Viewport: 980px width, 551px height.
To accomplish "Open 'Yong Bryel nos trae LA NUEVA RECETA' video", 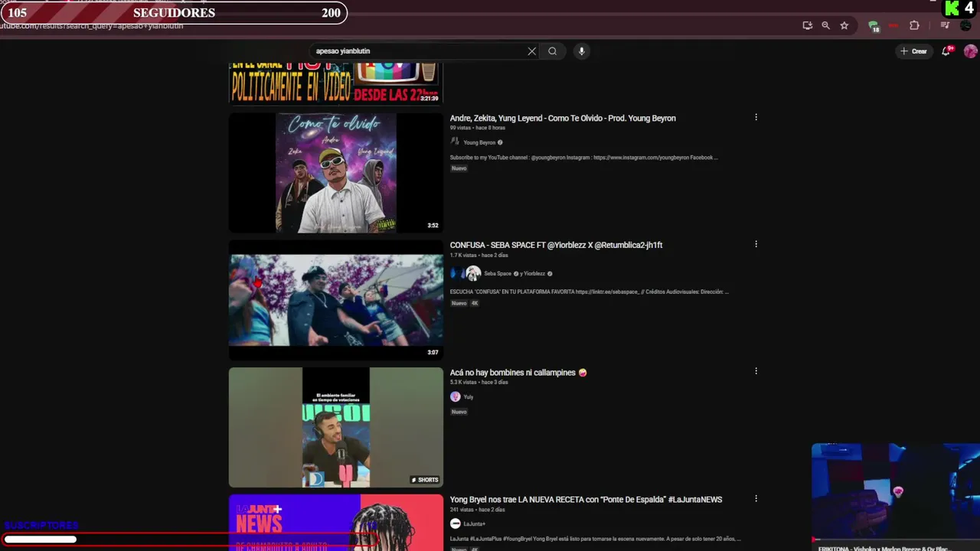I will click(586, 500).
